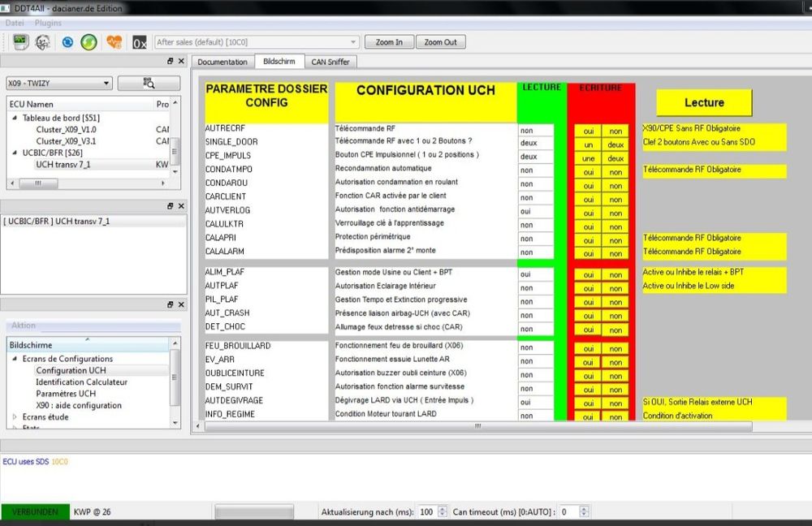This screenshot has height=526, width=812.
Task: Set CONDATMPO to non
Action: pos(615,172)
